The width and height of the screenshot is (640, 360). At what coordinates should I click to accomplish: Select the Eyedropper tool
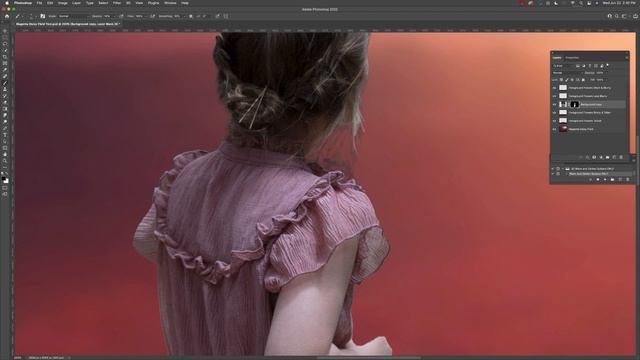(5, 70)
